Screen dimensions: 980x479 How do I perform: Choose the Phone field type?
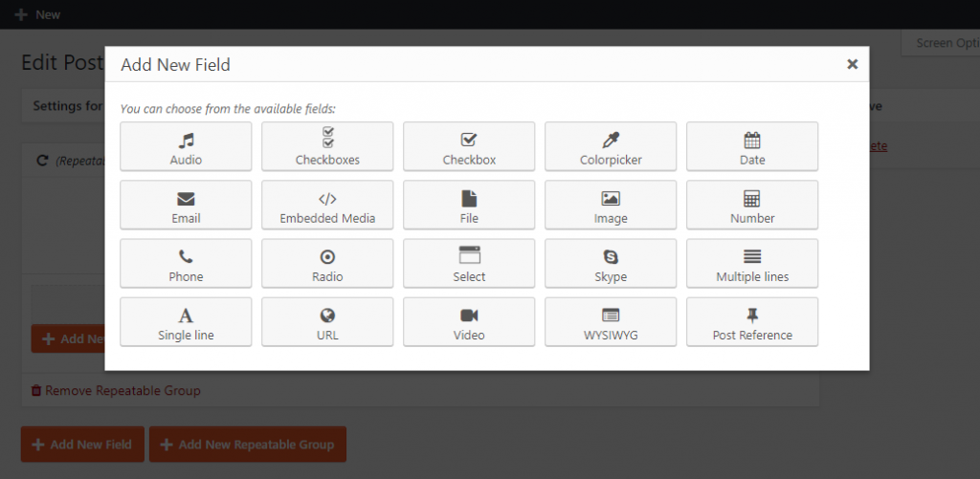[x=186, y=264]
